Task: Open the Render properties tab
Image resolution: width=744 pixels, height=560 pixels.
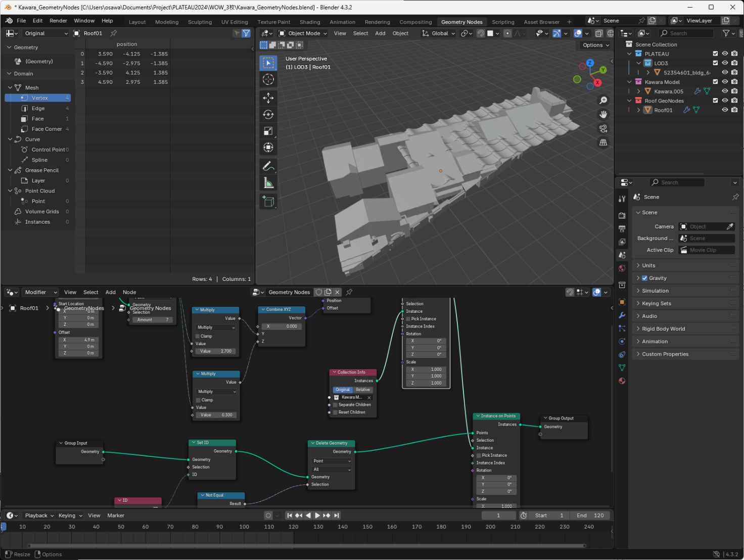Action: point(622,216)
